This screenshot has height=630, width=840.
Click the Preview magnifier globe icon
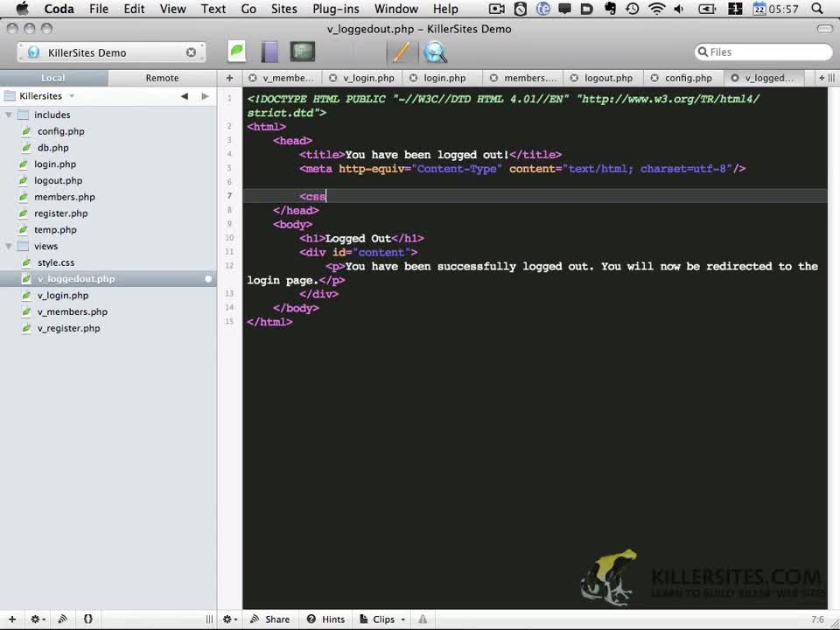click(x=435, y=52)
